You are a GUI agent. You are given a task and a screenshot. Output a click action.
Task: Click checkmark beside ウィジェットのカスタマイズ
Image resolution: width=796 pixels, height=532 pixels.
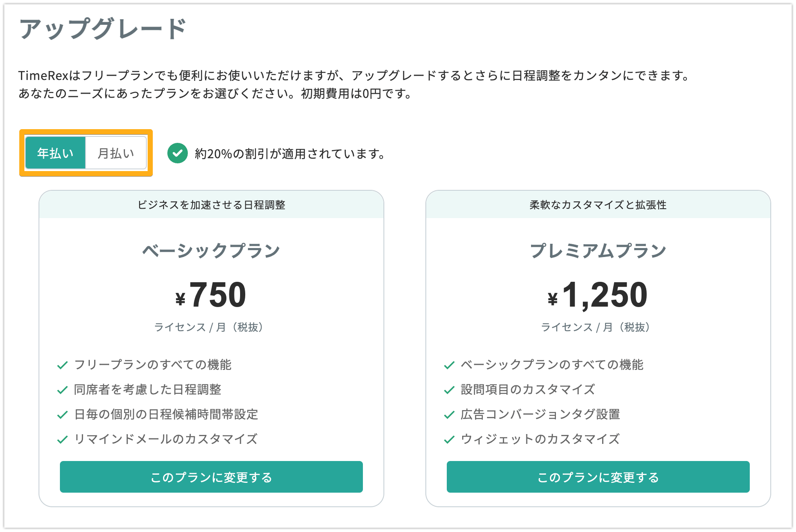tap(449, 440)
